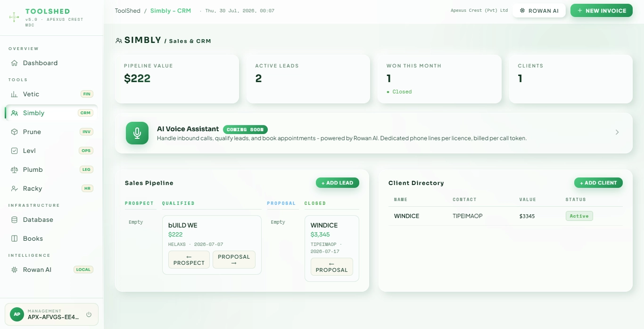Open the Racky HR tool
The height and width of the screenshot is (329, 644).
pos(51,188)
